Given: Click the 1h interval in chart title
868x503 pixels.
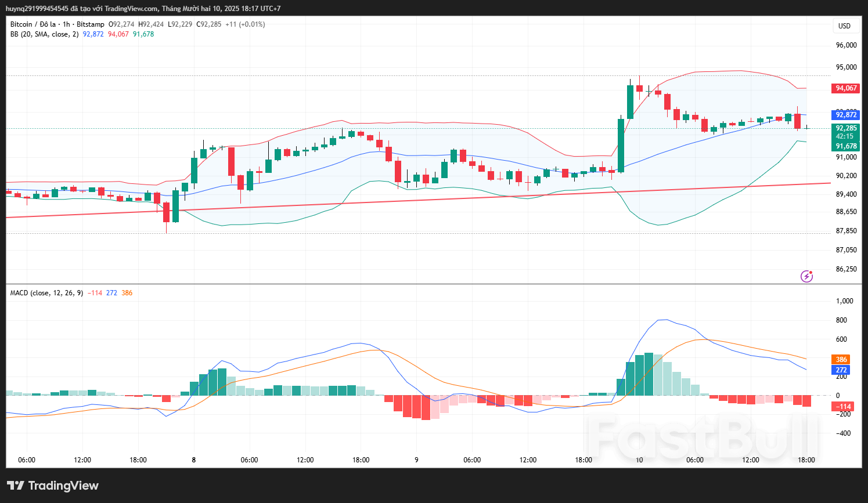Looking at the screenshot, I should [66, 24].
